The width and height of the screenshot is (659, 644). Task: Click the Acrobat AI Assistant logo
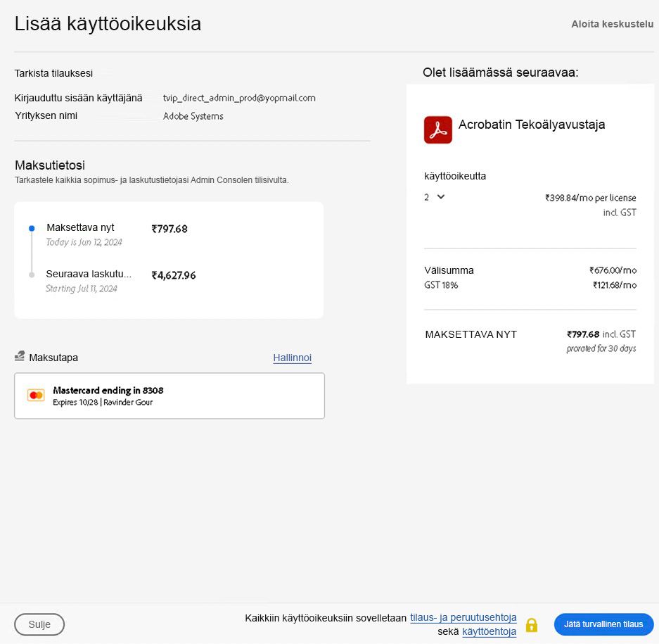point(437,130)
